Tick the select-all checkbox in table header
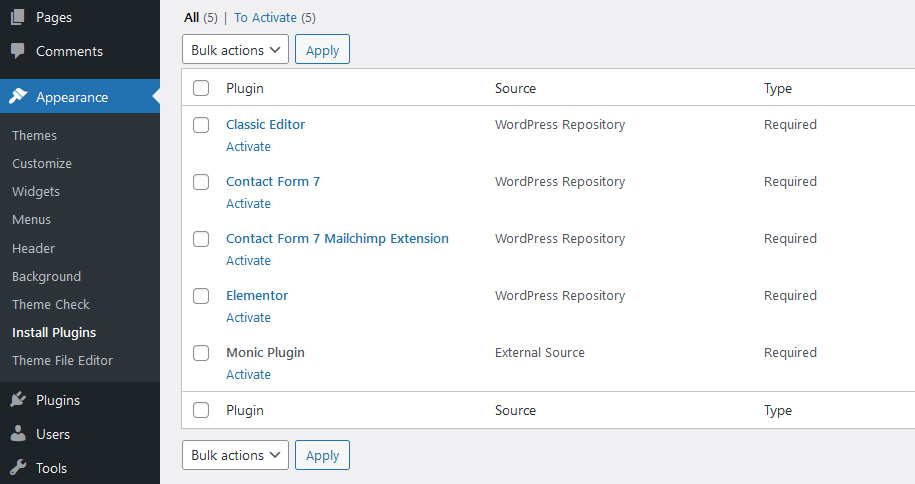The image size is (915, 484). (x=201, y=88)
